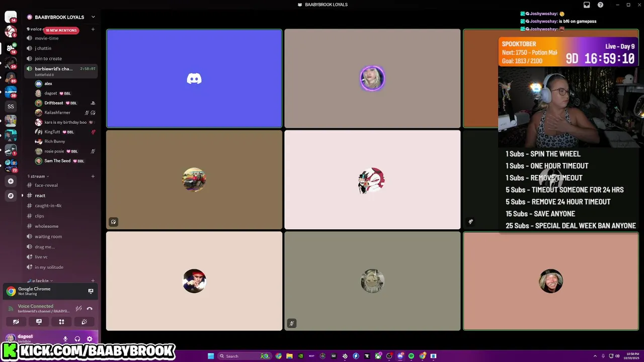644x362 pixels.
Task: Select the glowing purple avatar tile
Action: tap(372, 78)
